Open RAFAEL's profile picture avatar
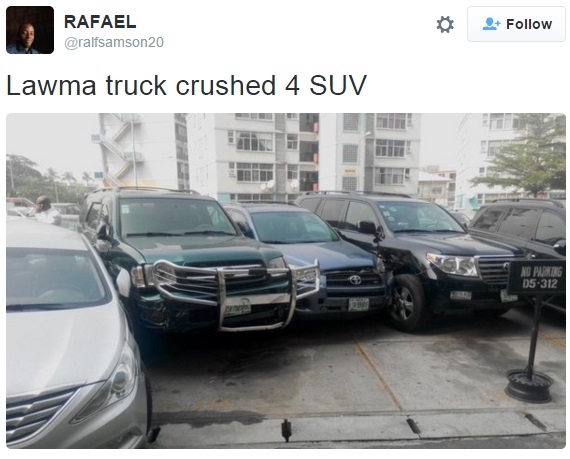570x459 pixels. [x=30, y=30]
